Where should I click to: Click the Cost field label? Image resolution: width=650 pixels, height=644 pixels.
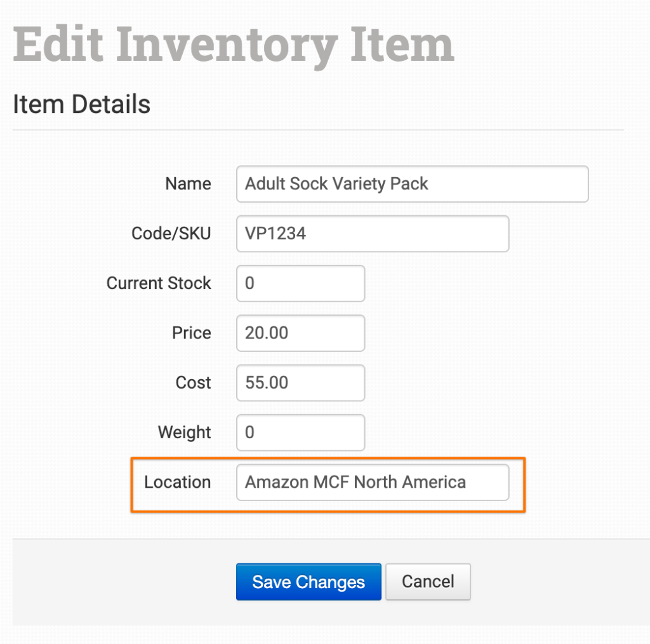pos(193,382)
